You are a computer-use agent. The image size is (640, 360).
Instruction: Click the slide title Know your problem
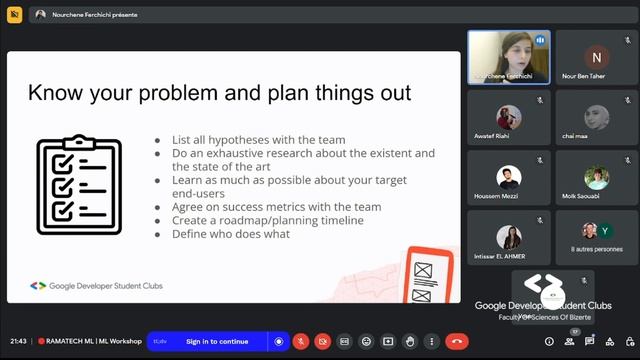[x=220, y=93]
